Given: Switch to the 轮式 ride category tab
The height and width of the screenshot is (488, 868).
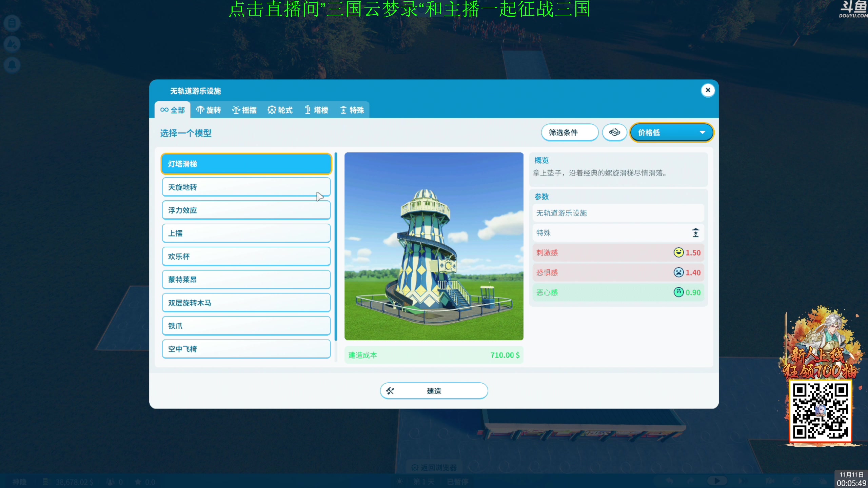Looking at the screenshot, I should 280,110.
